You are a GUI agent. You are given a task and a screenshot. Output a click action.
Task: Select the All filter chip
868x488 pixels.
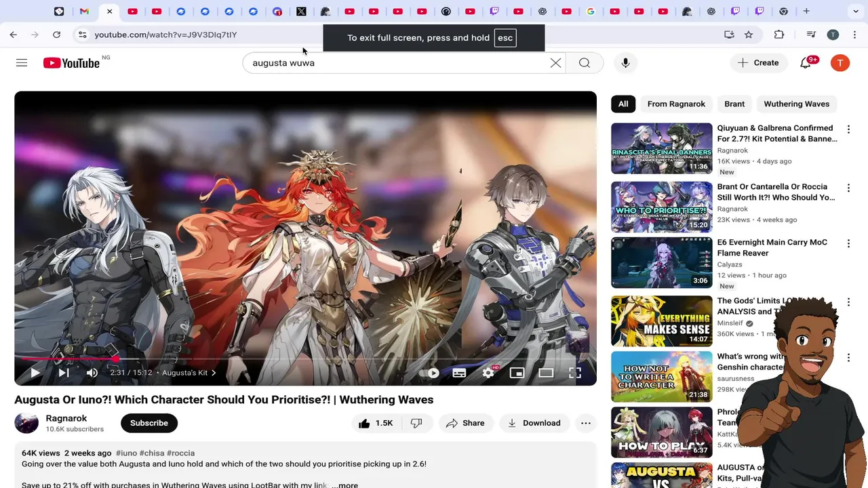(x=623, y=104)
